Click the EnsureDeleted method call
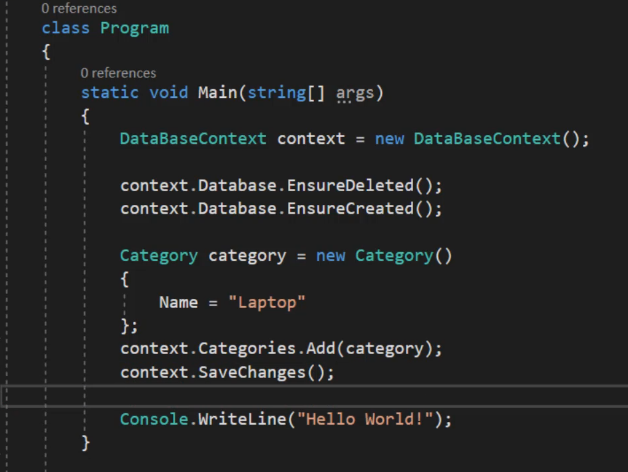 coord(350,186)
